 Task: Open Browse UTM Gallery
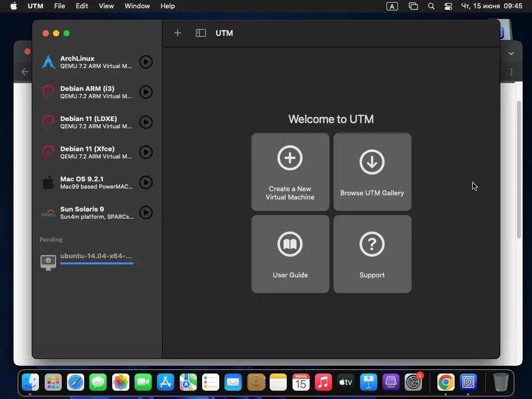coord(372,171)
